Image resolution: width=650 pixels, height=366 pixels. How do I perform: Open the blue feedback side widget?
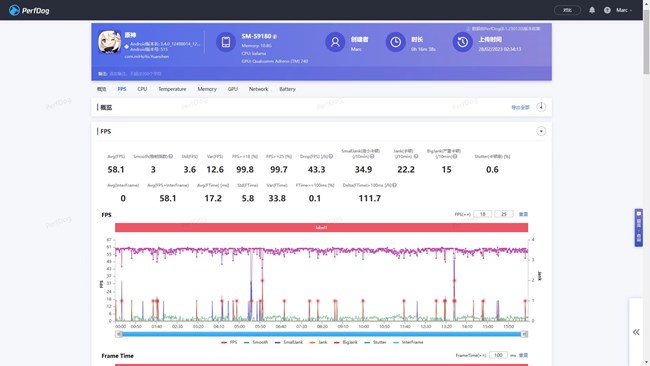click(638, 228)
